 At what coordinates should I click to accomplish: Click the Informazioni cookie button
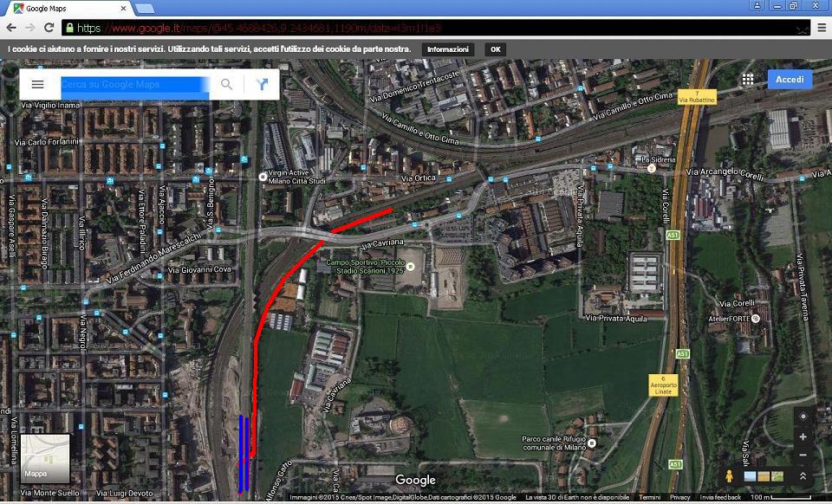(448, 49)
